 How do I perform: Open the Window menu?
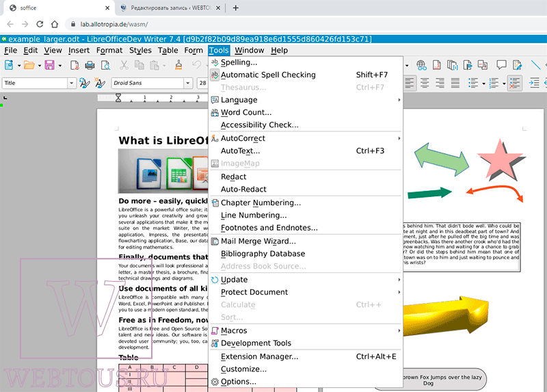coord(249,50)
